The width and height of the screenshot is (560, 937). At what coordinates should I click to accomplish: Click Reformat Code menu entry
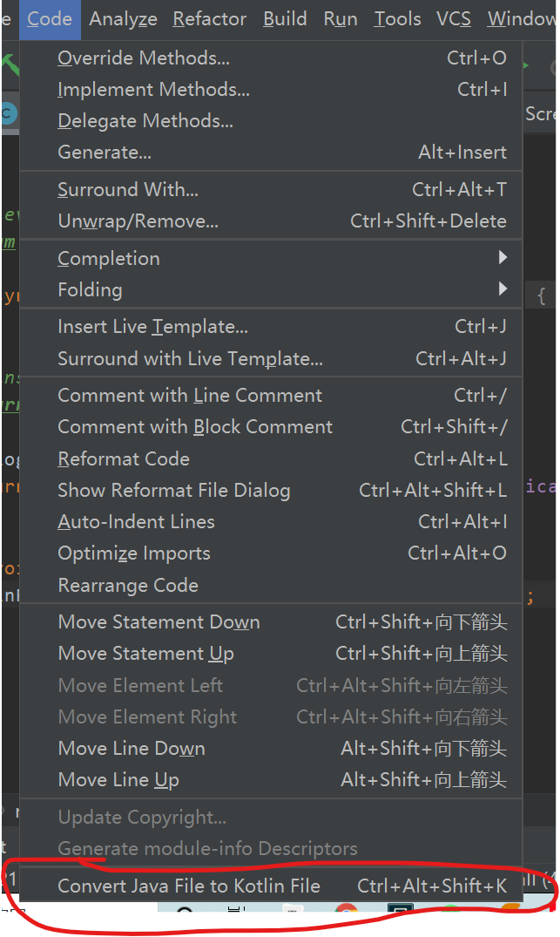click(x=124, y=459)
